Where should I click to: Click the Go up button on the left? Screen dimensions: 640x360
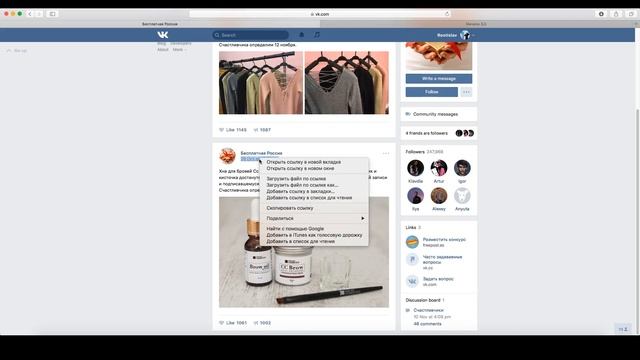tap(17, 51)
